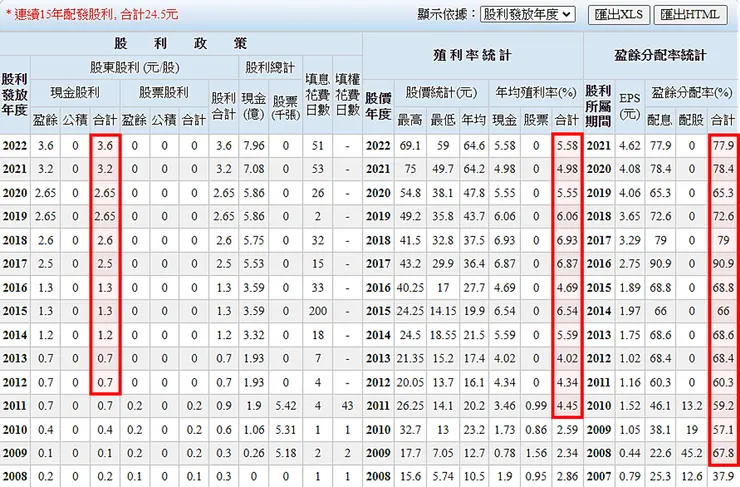740x487 pixels.
Task: Click the 3.32 cash total cell for 2014
Action: (253, 335)
